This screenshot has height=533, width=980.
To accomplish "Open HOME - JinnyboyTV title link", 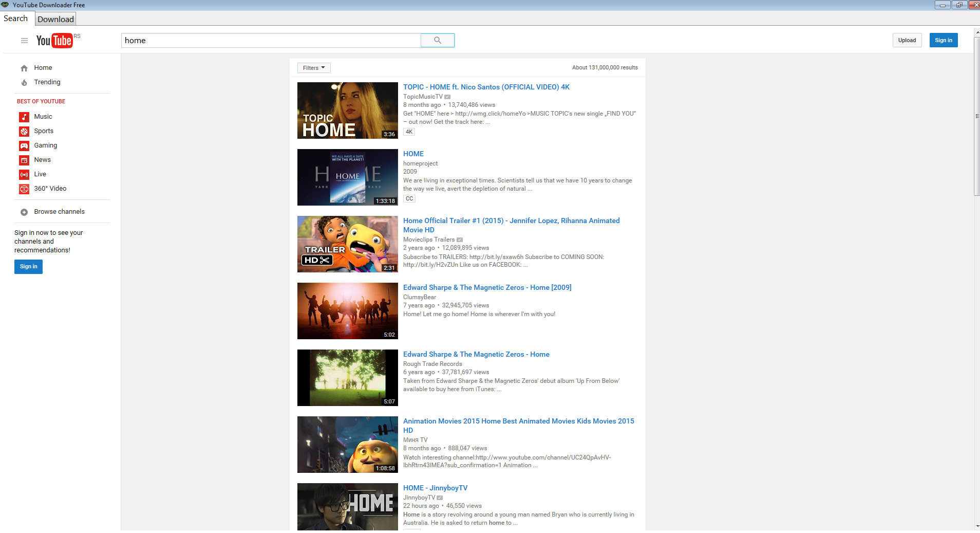I will [x=436, y=488].
